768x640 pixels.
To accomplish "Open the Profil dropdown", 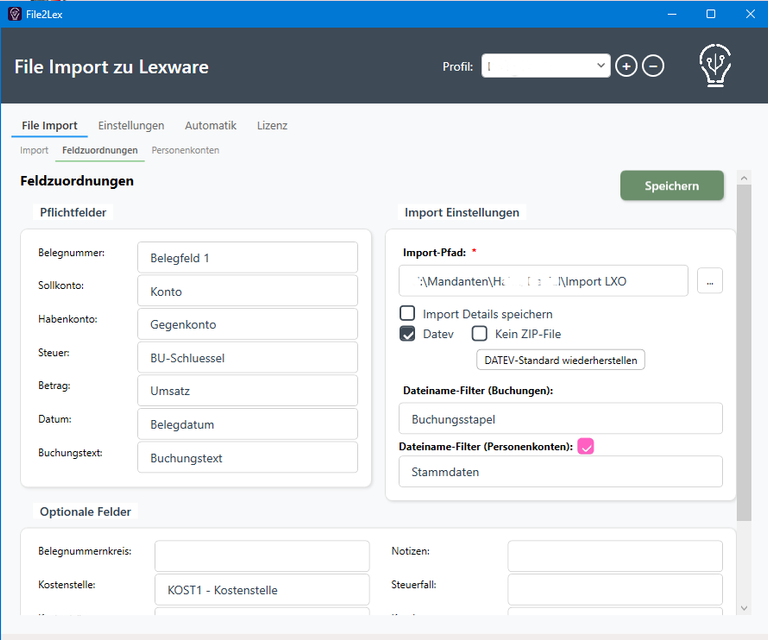I will click(546, 66).
